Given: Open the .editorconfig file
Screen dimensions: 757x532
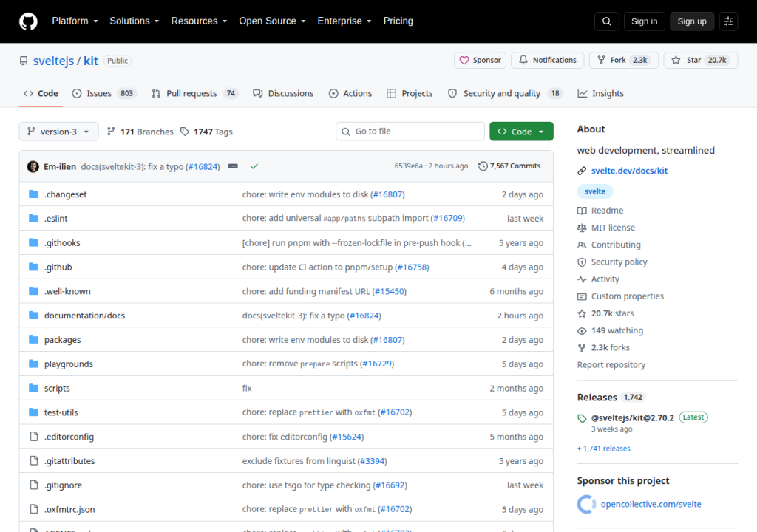Looking at the screenshot, I should (69, 437).
